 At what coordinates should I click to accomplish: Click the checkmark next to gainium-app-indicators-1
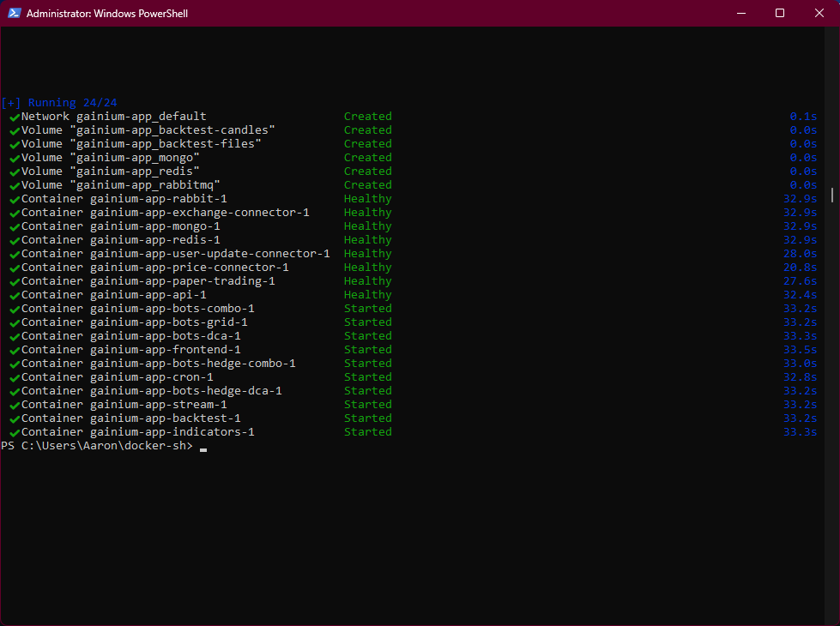pyautogui.click(x=15, y=432)
